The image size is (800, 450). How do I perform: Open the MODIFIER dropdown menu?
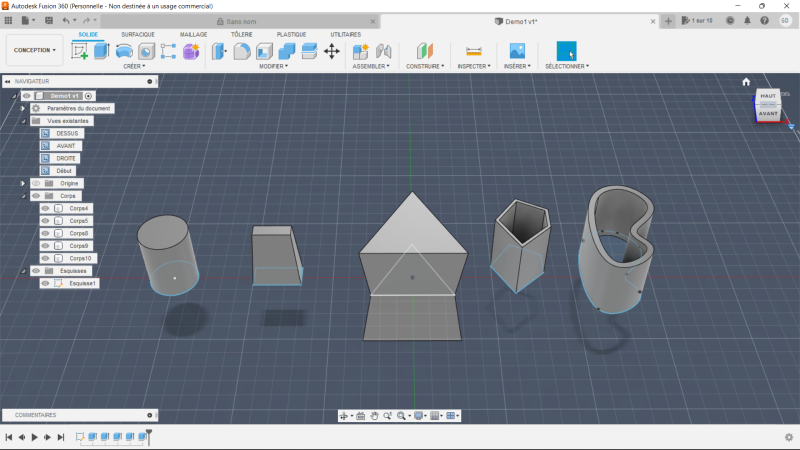[x=273, y=66]
